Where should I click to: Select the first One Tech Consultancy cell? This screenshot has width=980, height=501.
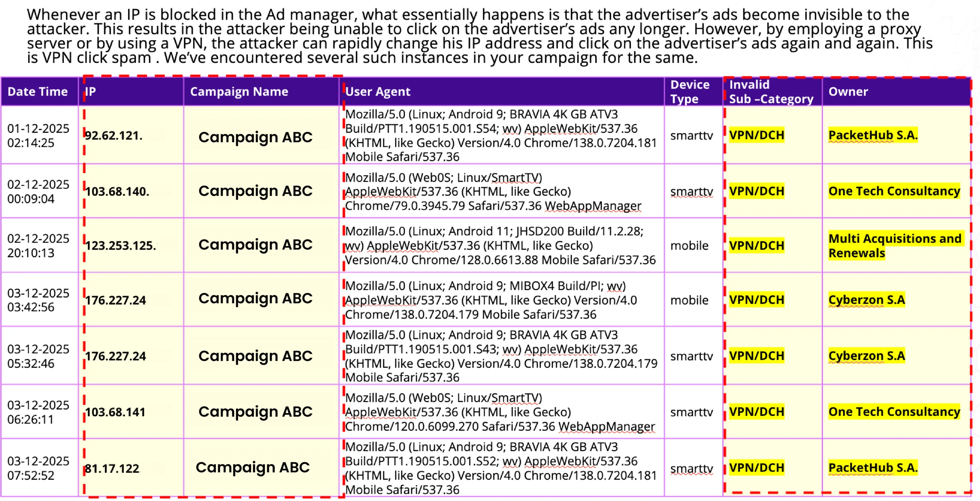(894, 191)
